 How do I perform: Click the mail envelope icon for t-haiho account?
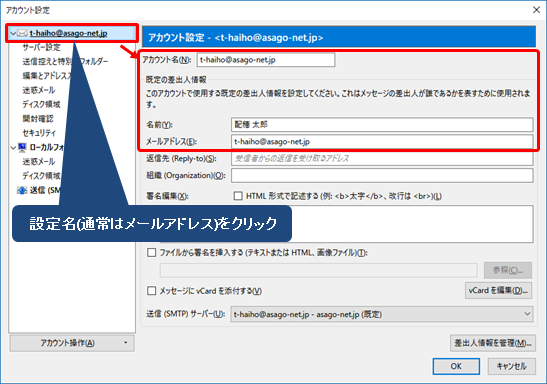tap(22, 33)
